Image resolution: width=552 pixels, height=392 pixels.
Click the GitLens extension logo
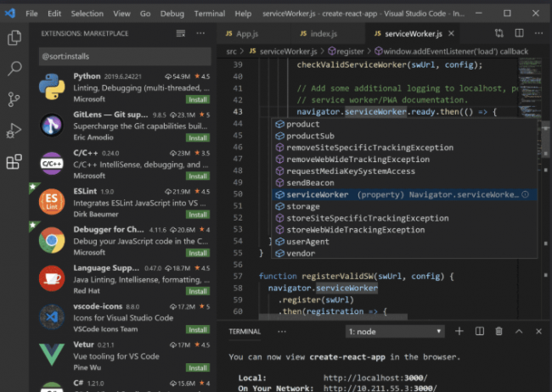click(52, 125)
